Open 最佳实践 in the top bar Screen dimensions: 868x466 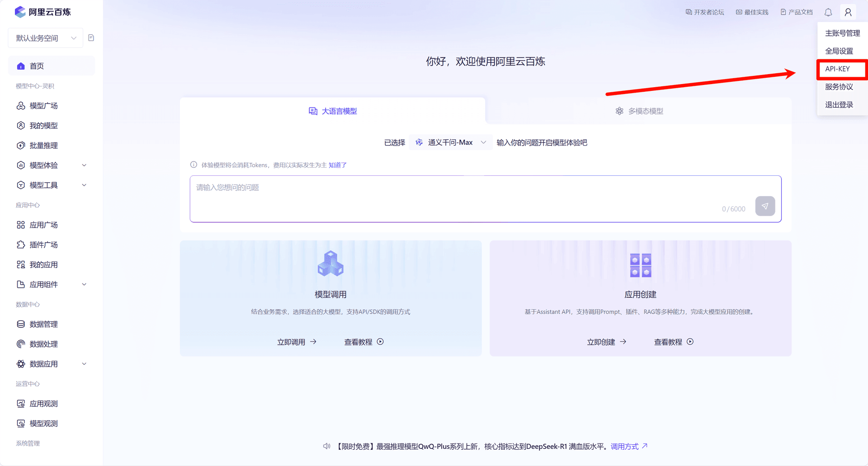pos(752,12)
